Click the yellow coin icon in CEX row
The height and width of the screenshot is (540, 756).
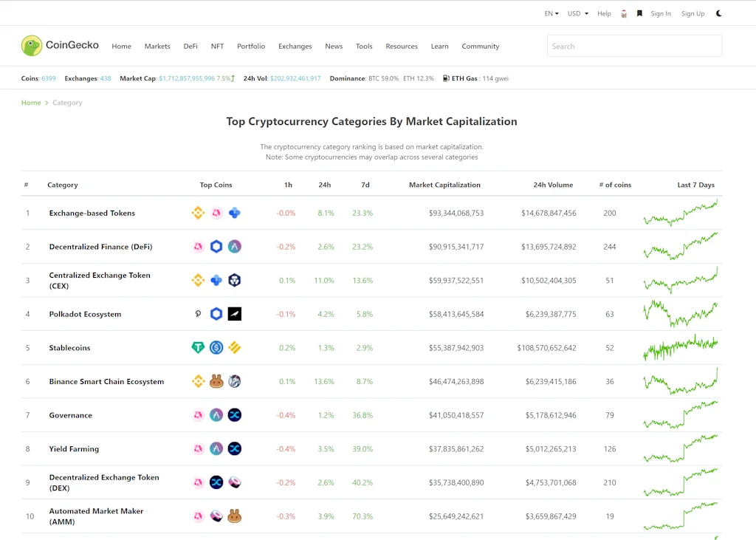coord(198,281)
